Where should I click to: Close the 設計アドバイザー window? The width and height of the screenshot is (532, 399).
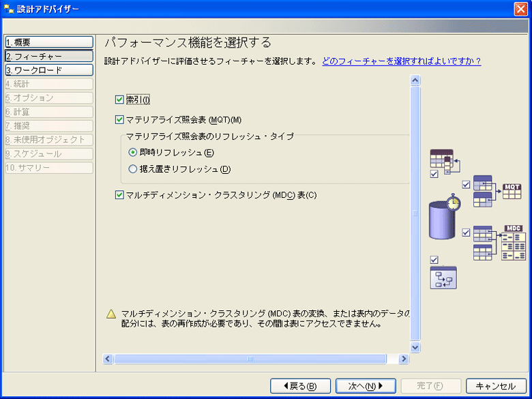521,9
